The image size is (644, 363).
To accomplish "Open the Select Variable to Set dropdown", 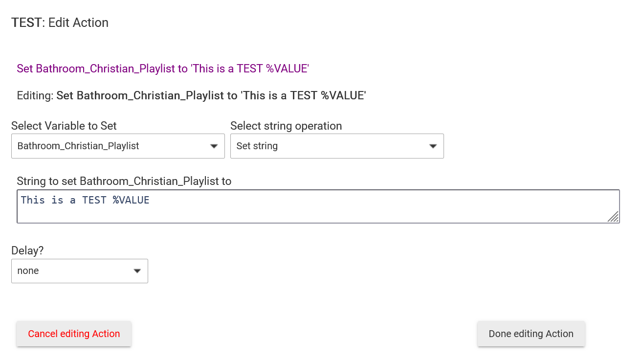I will point(117,146).
